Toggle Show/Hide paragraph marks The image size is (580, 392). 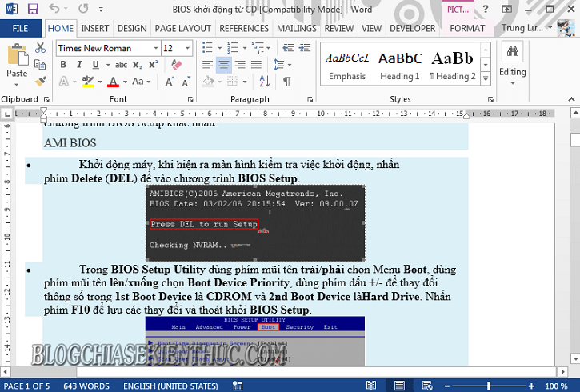pos(286,82)
